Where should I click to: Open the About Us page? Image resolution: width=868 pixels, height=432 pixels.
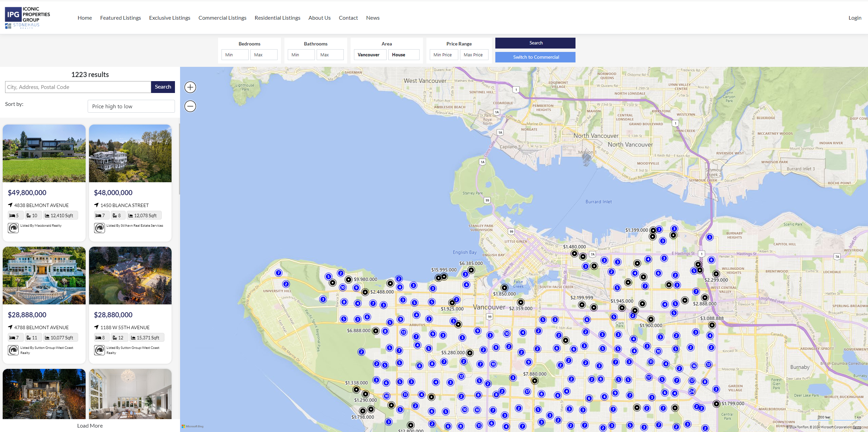click(319, 18)
